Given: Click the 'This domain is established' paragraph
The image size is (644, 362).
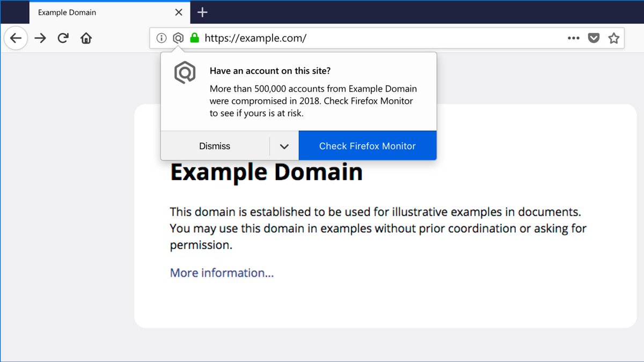Looking at the screenshot, I should coord(378,228).
